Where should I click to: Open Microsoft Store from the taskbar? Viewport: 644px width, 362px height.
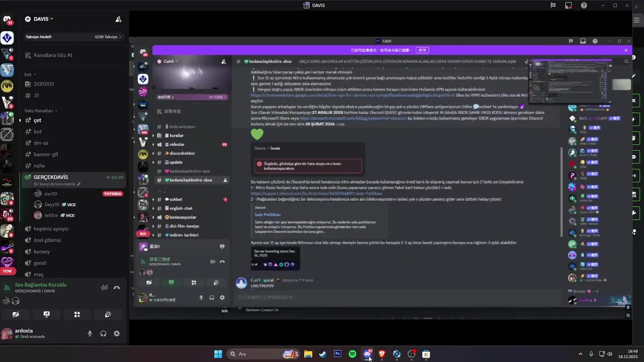pos(426,354)
